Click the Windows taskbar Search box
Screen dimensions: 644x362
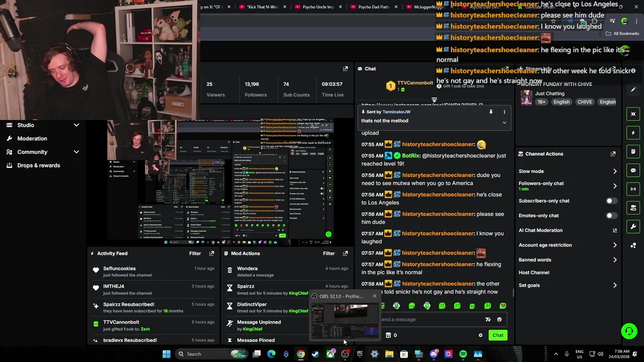click(x=211, y=354)
